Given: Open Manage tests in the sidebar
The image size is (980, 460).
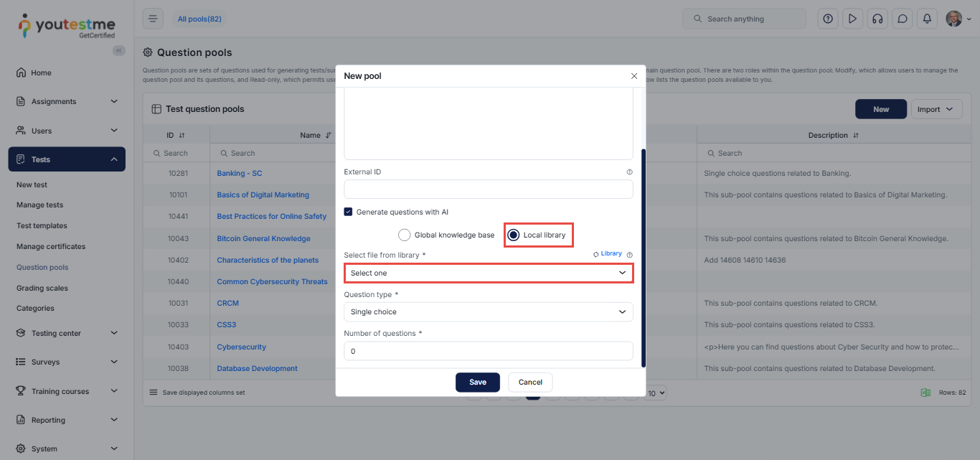Looking at the screenshot, I should click(40, 205).
